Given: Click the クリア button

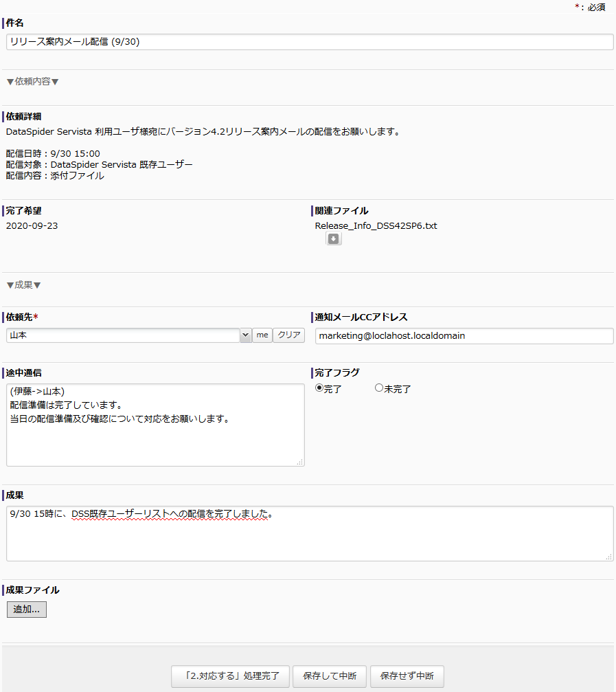Looking at the screenshot, I should (288, 335).
